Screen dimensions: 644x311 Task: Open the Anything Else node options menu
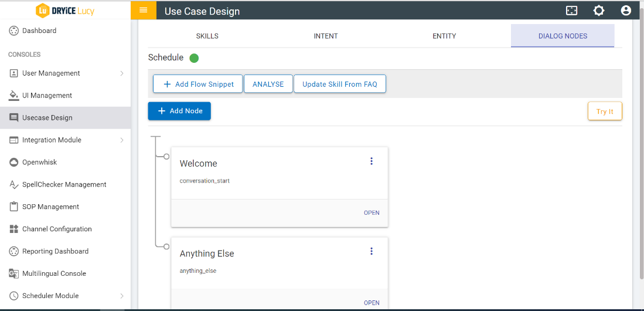[372, 251]
